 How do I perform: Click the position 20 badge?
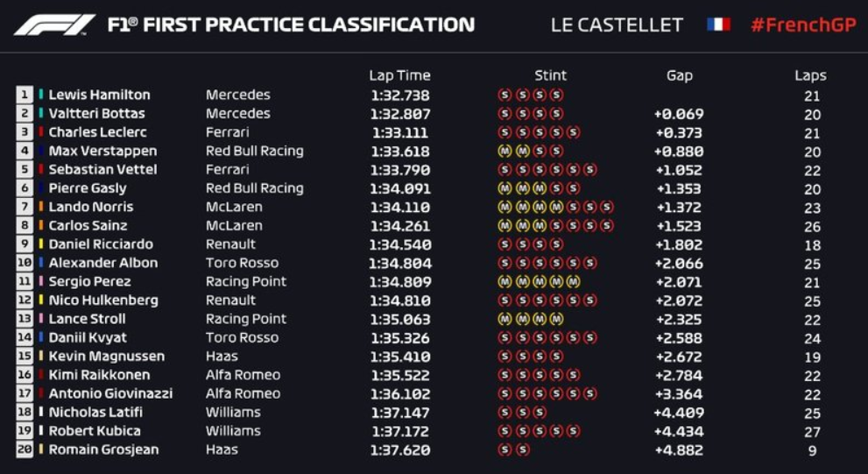(25, 449)
